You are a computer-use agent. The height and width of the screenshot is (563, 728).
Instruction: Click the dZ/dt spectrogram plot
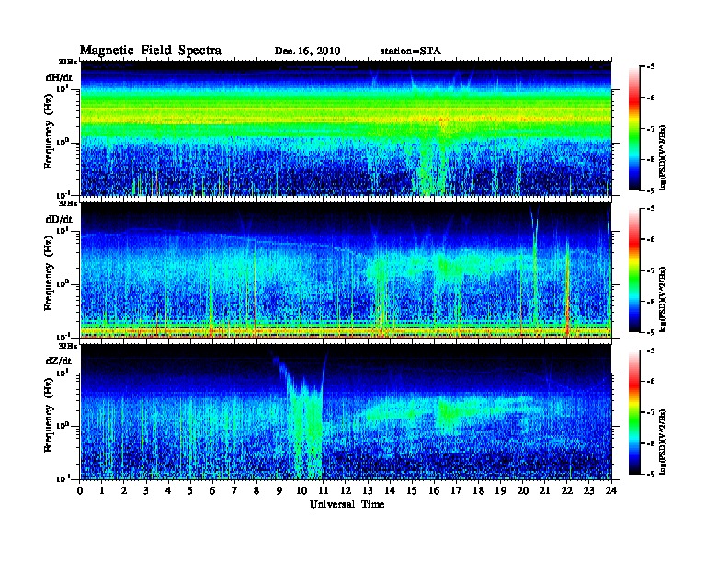[346, 411]
